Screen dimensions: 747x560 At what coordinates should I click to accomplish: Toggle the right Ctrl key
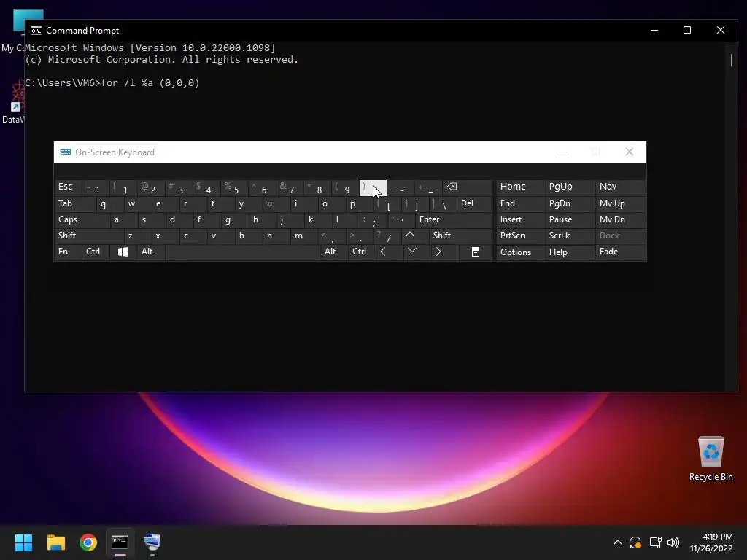tap(362, 252)
